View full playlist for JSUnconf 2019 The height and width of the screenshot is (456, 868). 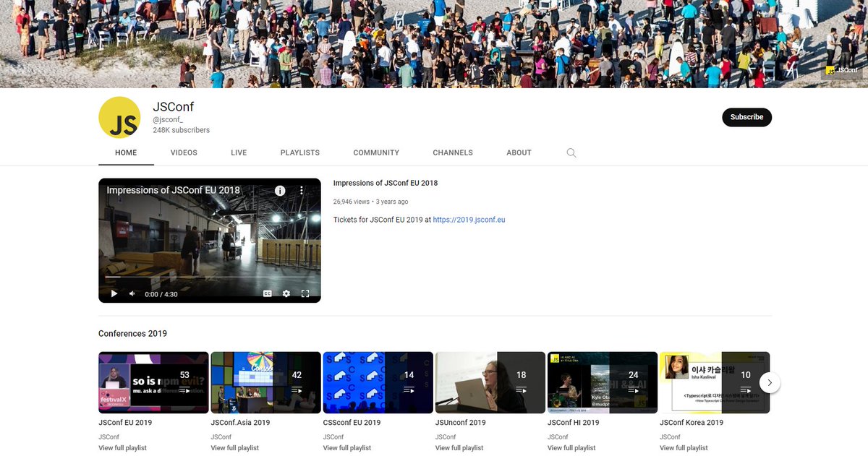coord(459,447)
